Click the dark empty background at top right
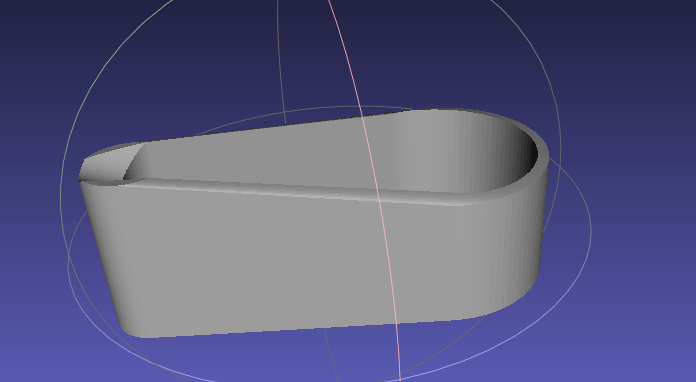Image resolution: width=696 pixels, height=382 pixels. [x=630, y=44]
